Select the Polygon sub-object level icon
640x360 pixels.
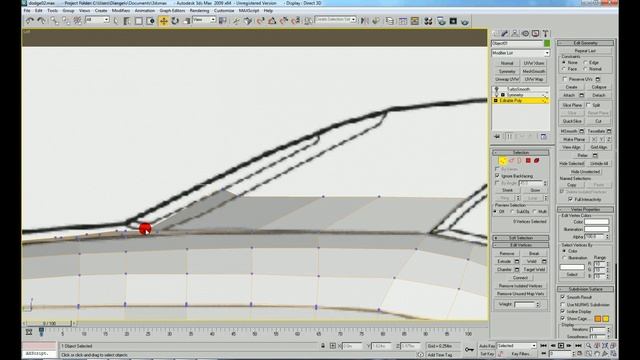click(528, 161)
